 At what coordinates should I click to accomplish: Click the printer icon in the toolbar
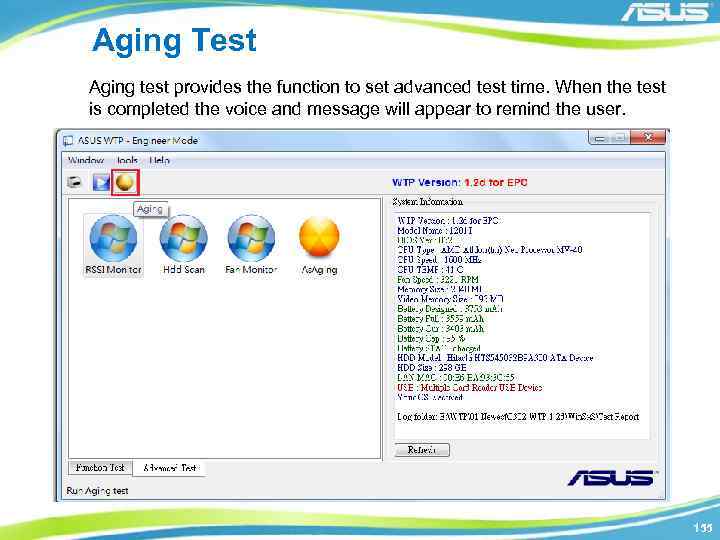coord(74,182)
